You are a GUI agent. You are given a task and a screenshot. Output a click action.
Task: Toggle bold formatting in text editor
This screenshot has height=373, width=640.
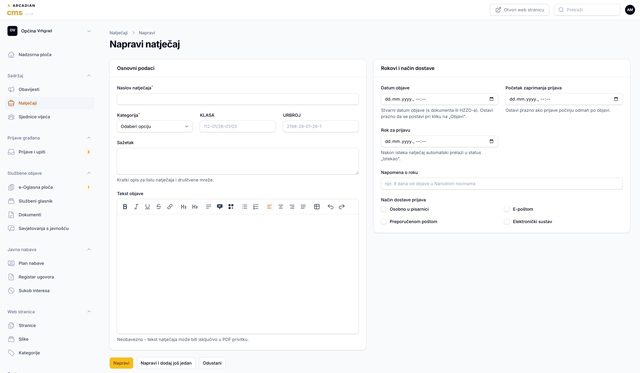pyautogui.click(x=125, y=206)
